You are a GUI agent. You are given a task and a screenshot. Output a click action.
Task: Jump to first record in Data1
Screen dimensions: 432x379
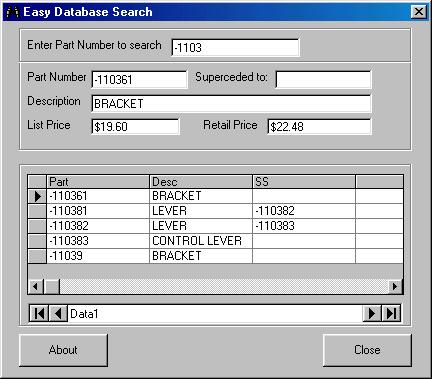[39, 314]
